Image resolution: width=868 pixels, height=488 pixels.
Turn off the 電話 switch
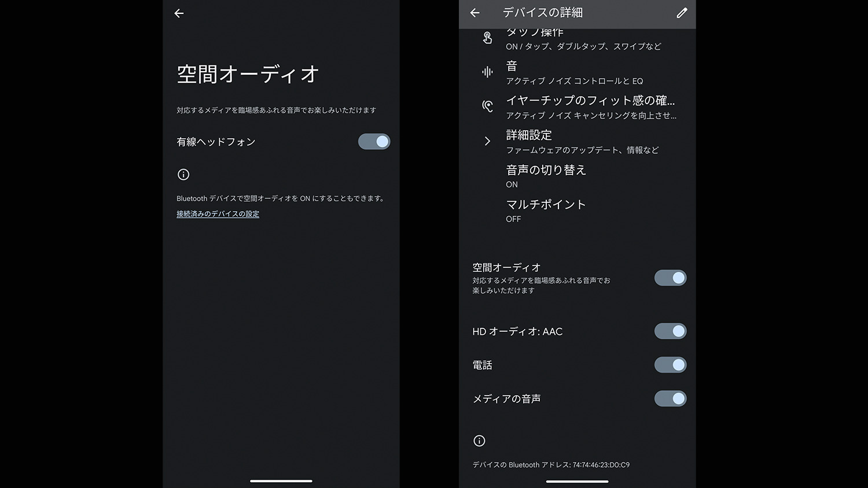(x=670, y=365)
